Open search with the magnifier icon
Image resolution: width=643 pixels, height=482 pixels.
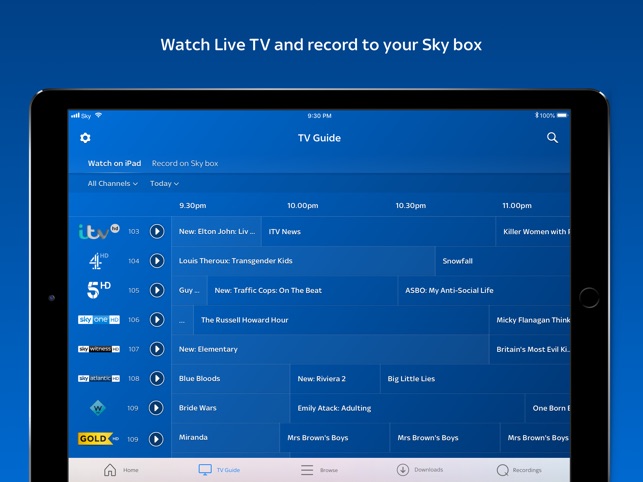click(x=552, y=138)
